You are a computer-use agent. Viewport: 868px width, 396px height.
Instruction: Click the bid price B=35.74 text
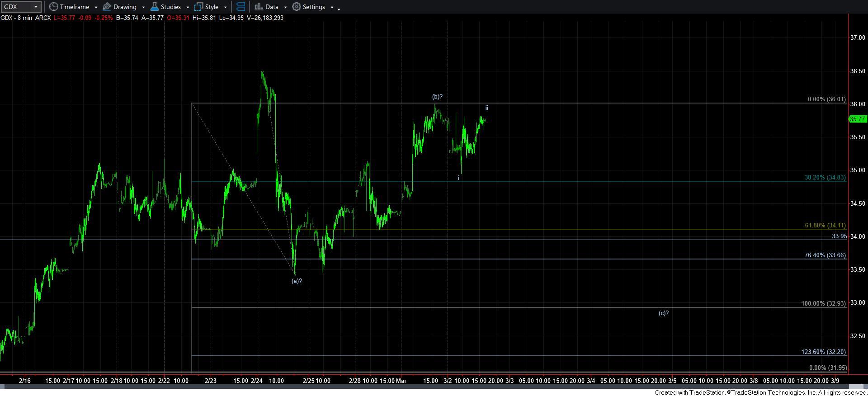click(x=127, y=18)
